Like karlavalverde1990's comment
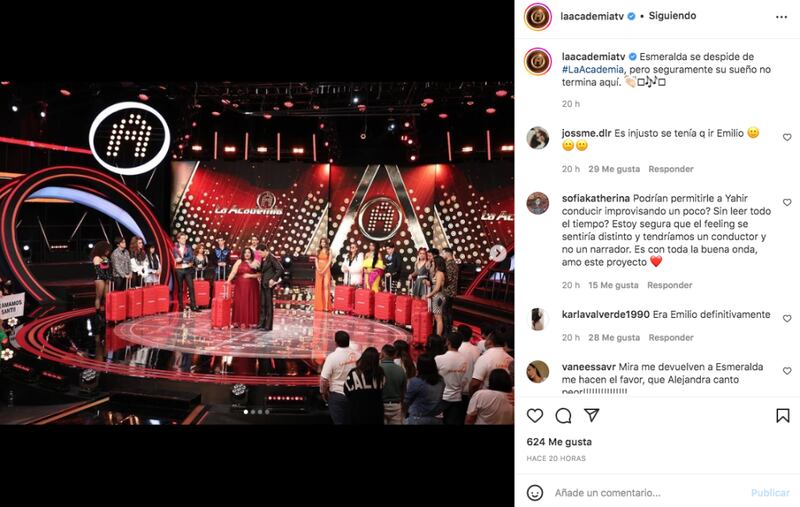 pyautogui.click(x=787, y=318)
